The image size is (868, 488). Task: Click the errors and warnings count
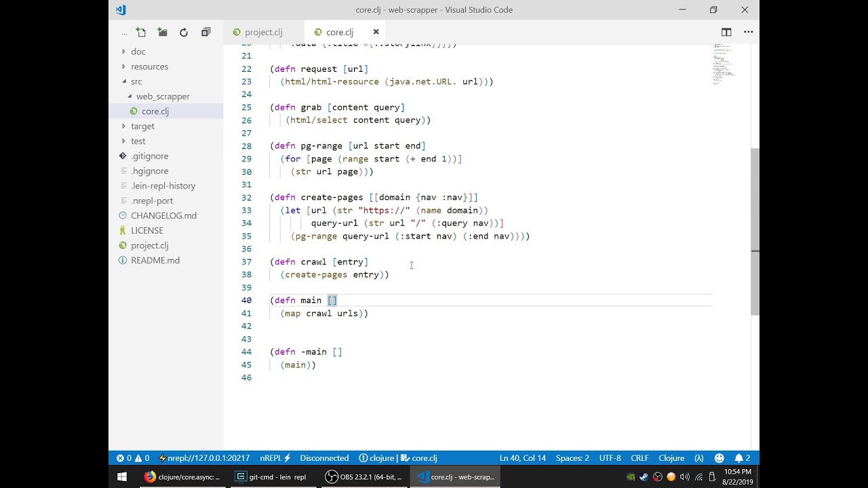click(133, 458)
